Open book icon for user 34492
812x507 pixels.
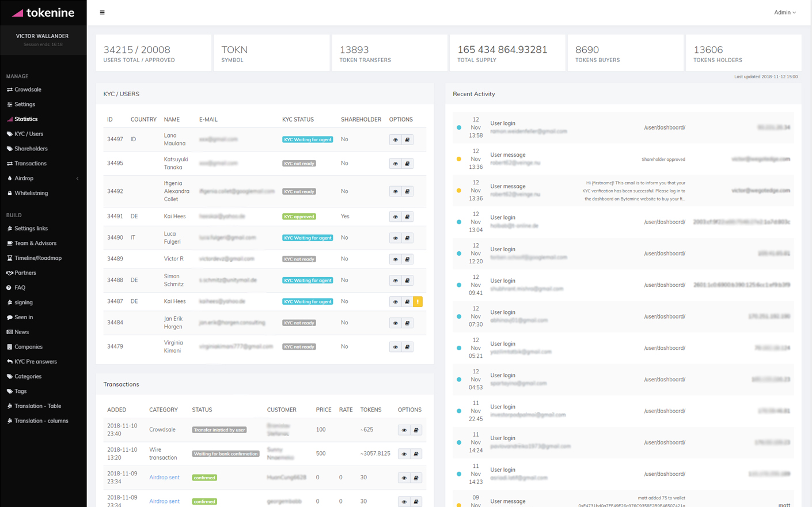[407, 191]
